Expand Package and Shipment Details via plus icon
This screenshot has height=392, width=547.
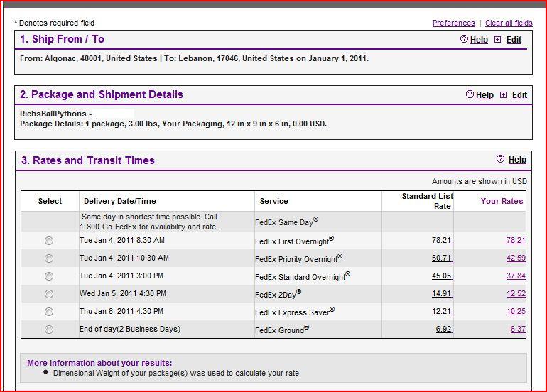pos(503,94)
